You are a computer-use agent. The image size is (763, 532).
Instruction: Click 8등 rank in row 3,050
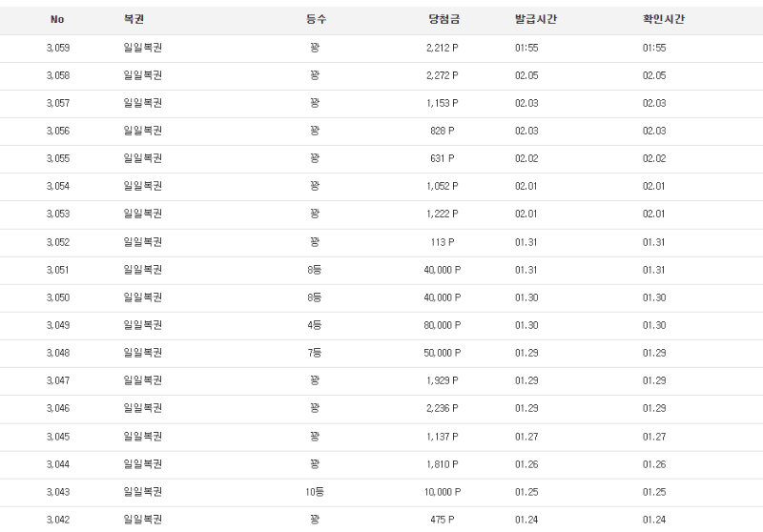tap(315, 297)
